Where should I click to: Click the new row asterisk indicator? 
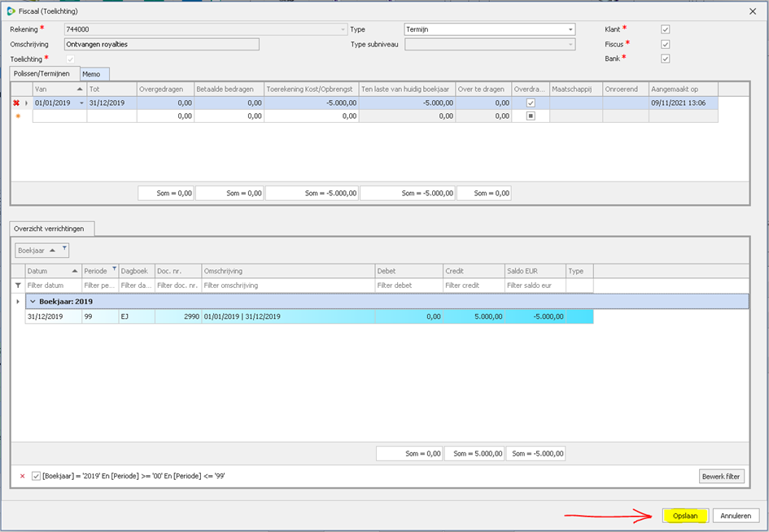[16, 116]
